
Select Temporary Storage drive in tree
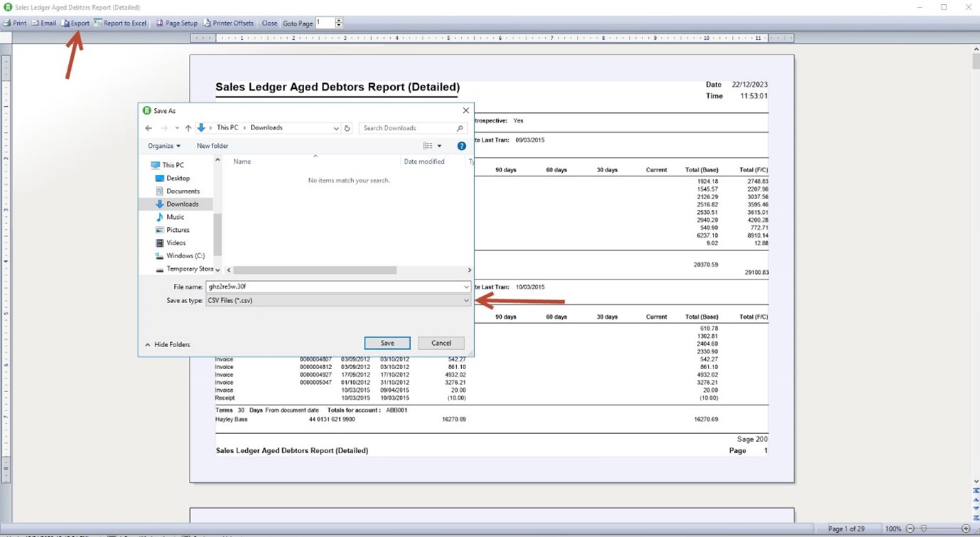pyautogui.click(x=184, y=269)
